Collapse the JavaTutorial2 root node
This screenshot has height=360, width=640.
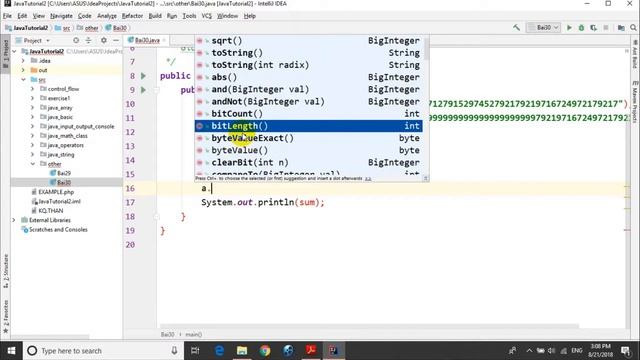click(15, 51)
